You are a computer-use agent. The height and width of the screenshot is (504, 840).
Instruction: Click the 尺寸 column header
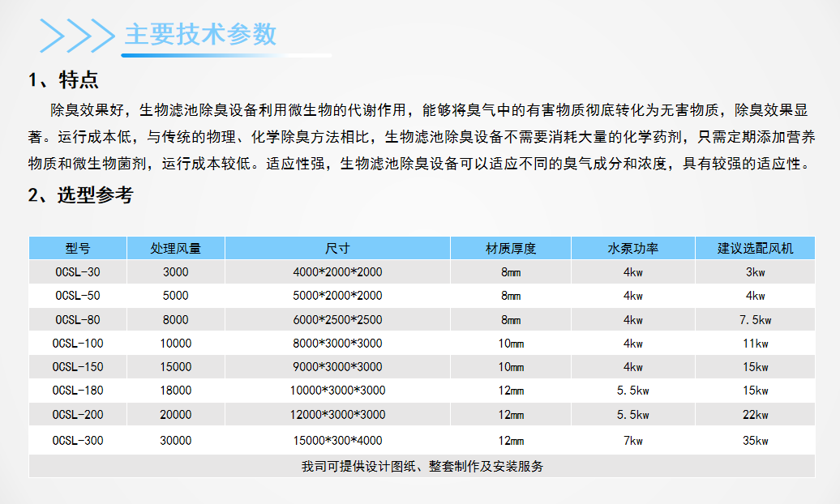pos(337,248)
